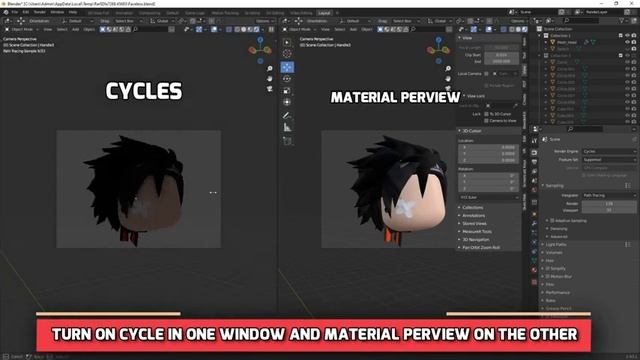Viewport: 640px width, 360px height.
Task: Expand the MeasureIt Tools panel
Action: pos(477,231)
